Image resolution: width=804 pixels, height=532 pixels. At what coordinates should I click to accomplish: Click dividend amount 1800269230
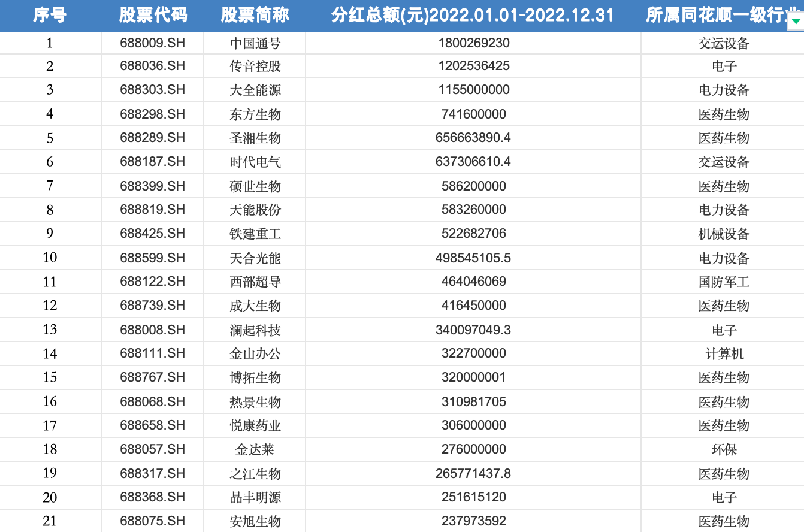(474, 43)
